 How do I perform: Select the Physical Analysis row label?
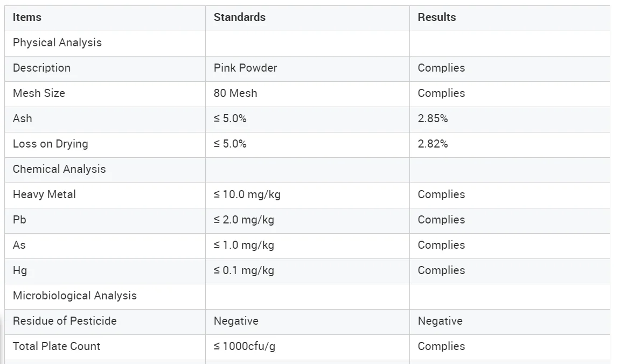57,43
